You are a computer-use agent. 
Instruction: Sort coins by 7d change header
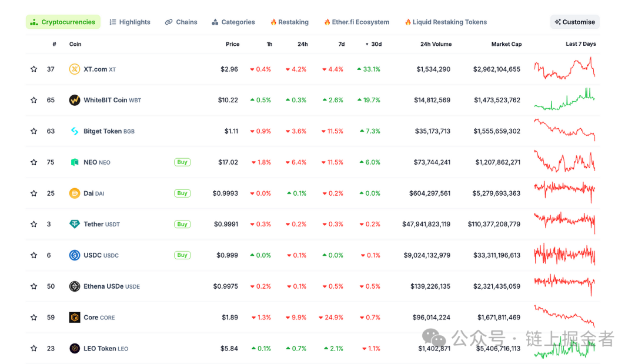point(342,44)
